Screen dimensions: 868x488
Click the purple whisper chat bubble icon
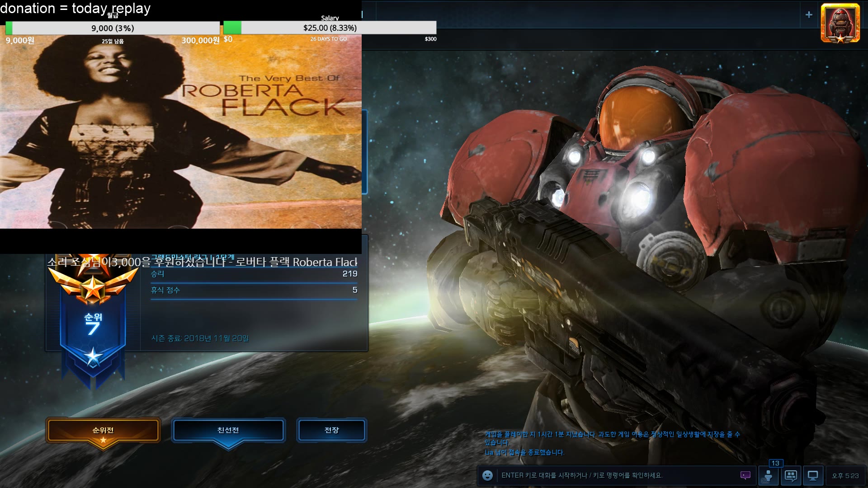click(745, 475)
